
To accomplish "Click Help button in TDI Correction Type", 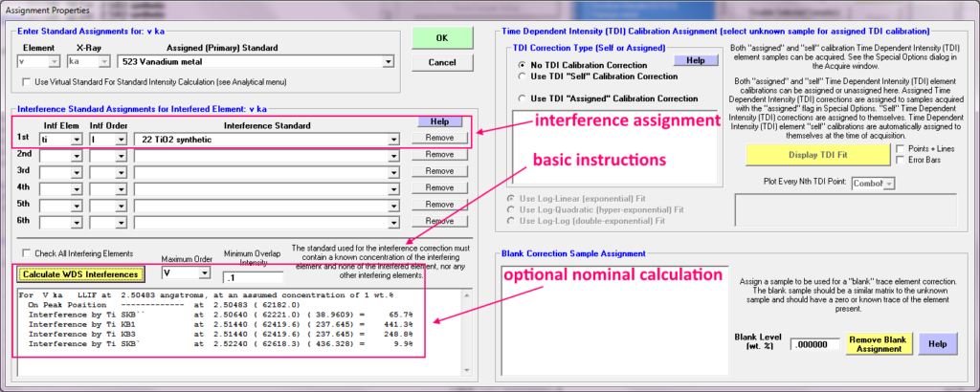I will 695,60.
